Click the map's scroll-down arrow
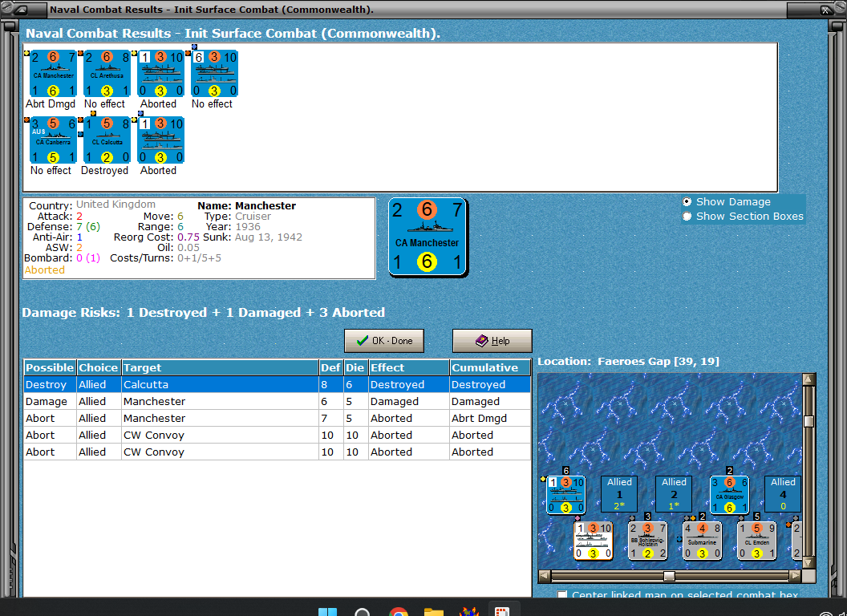This screenshot has height=616, width=847. (808, 562)
